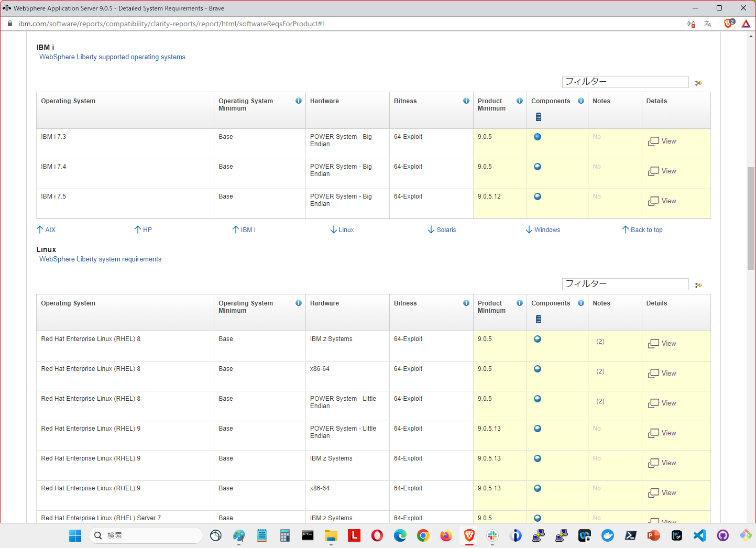Screen dimensions: 756x548
Task: Click info icon beside Bitness in Linux table
Action: 466,303
